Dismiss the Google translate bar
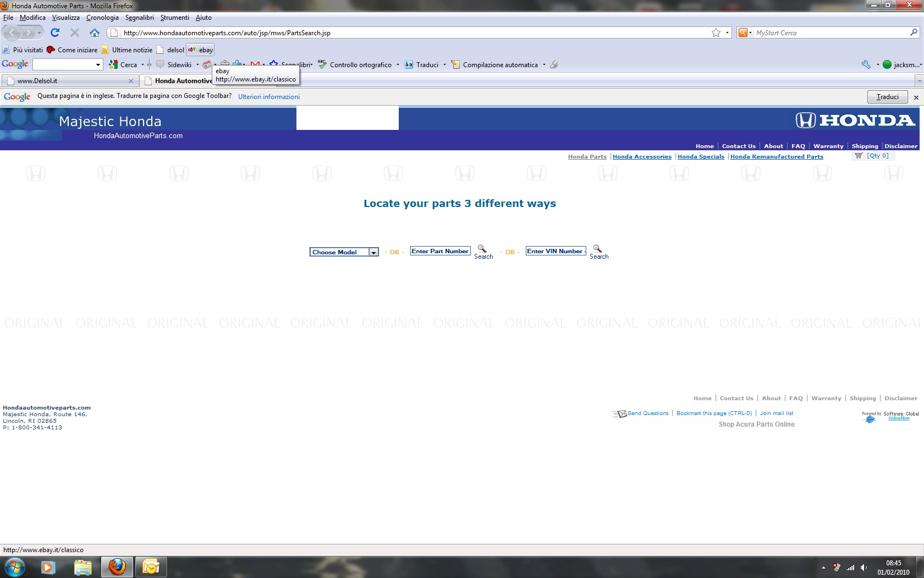Image resolution: width=924 pixels, height=578 pixels. coord(916,97)
